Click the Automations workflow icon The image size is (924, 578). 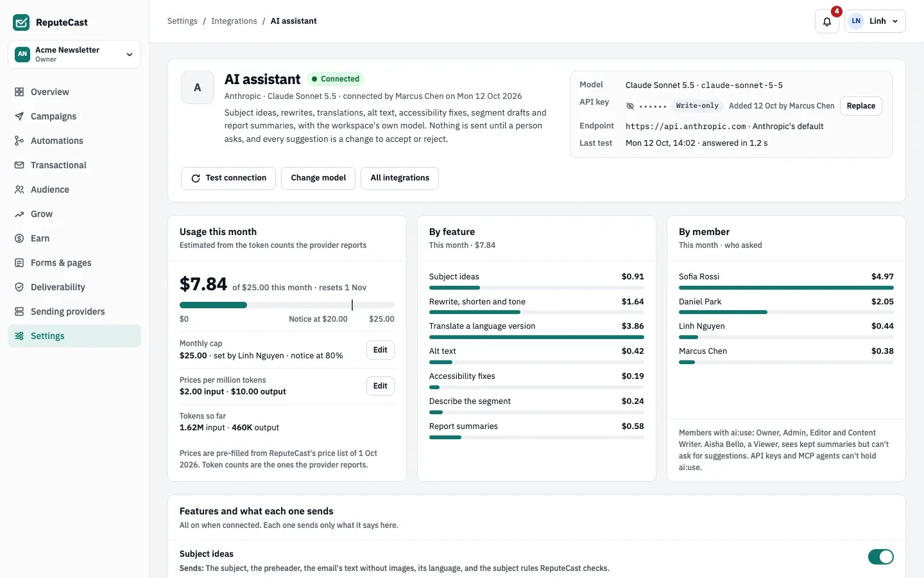[19, 141]
